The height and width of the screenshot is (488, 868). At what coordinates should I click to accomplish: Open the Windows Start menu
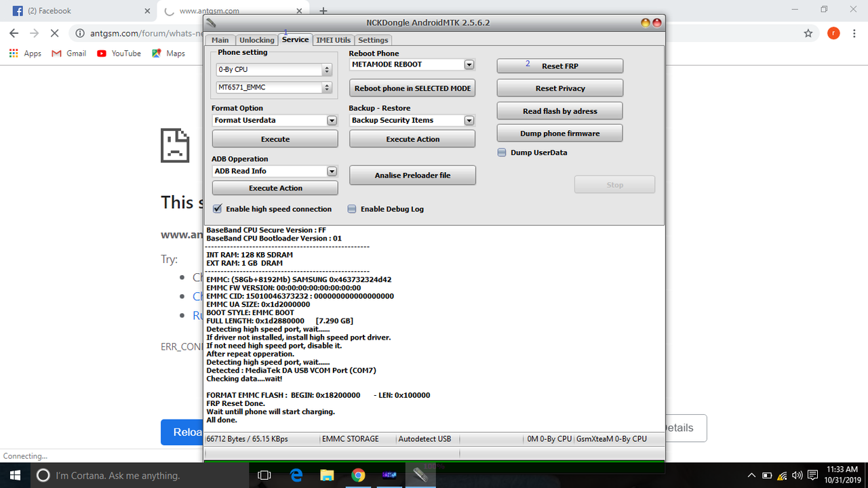pyautogui.click(x=16, y=476)
